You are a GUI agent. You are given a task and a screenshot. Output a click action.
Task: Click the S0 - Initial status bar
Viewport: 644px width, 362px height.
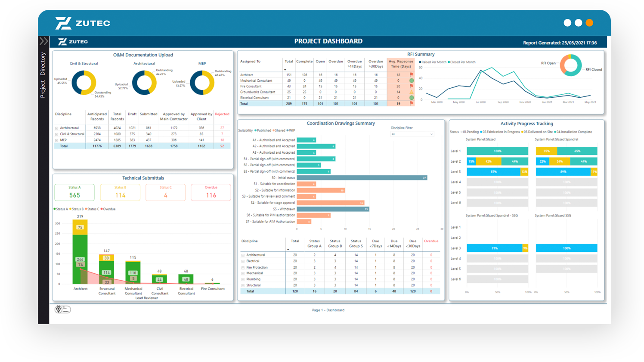[x=362, y=178]
